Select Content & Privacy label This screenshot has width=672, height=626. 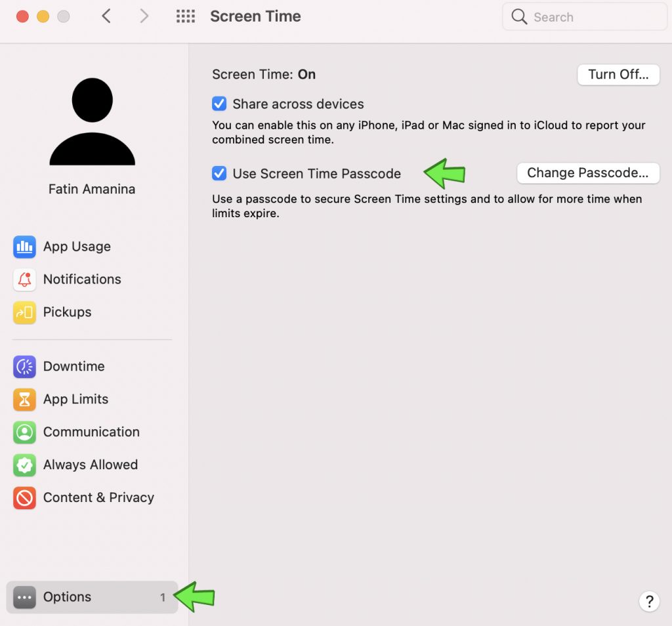click(98, 498)
